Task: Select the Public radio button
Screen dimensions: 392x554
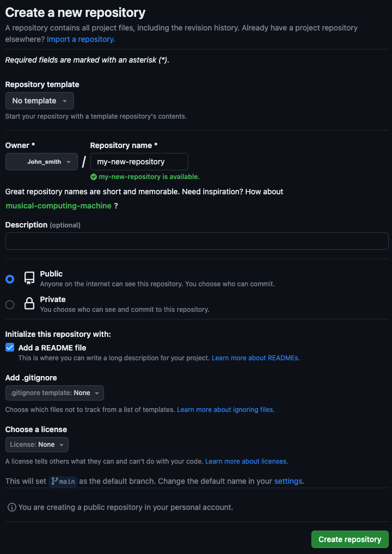Action: (10, 279)
